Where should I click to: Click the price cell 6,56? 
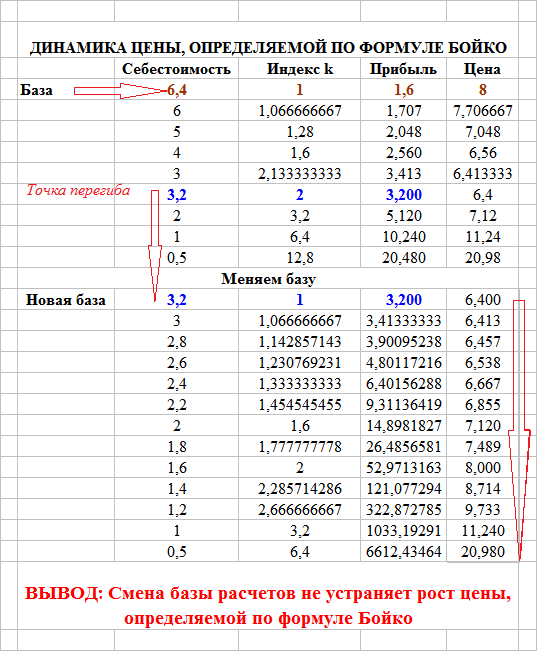pyautogui.click(x=482, y=152)
